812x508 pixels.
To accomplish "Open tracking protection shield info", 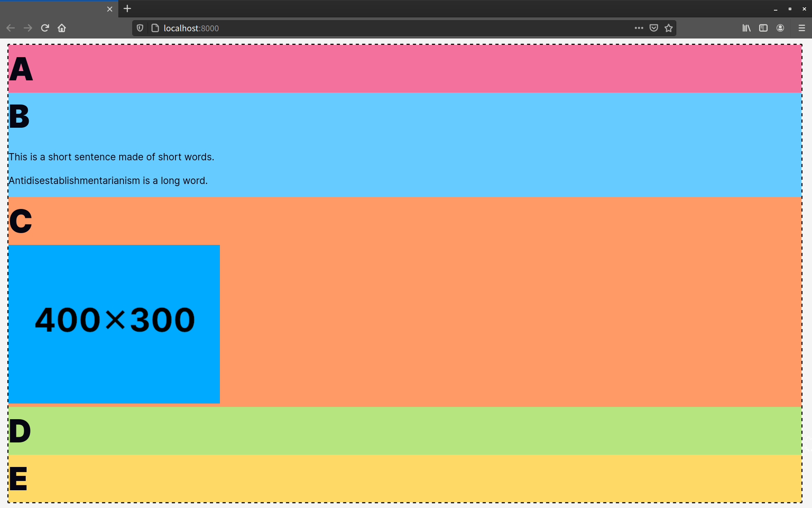I will (140, 28).
